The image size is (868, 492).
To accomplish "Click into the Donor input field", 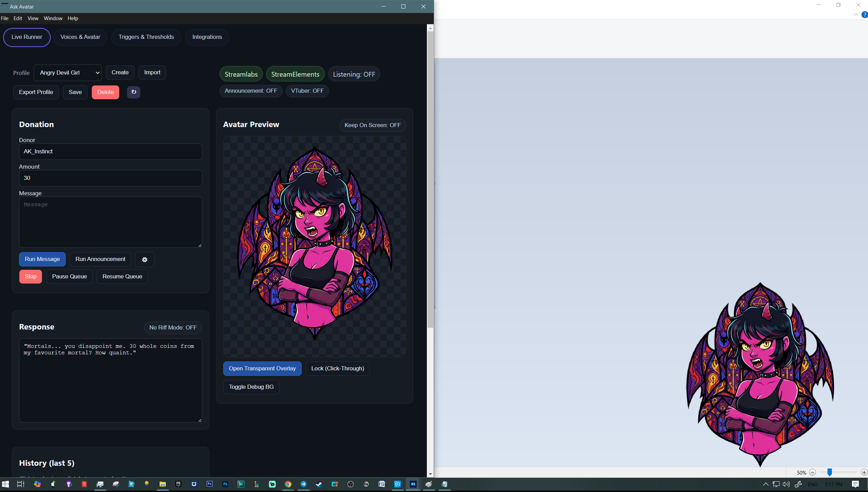I will pyautogui.click(x=110, y=152).
